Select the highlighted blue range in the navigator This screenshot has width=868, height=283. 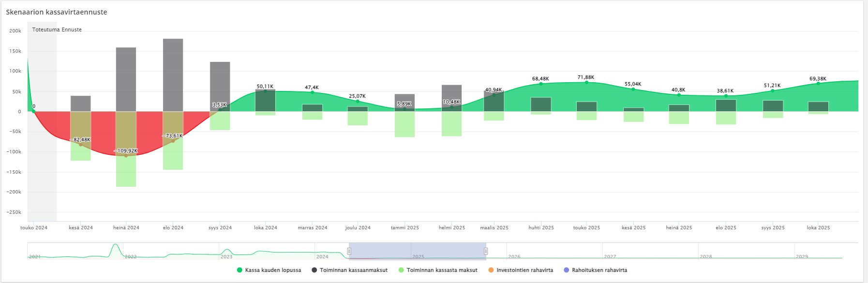pyautogui.click(x=417, y=251)
